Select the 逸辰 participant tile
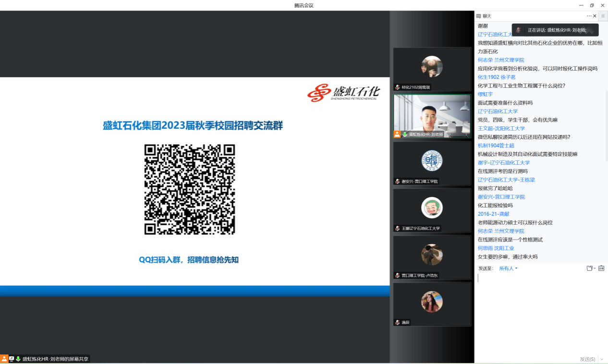The image size is (608, 364). coord(432,304)
